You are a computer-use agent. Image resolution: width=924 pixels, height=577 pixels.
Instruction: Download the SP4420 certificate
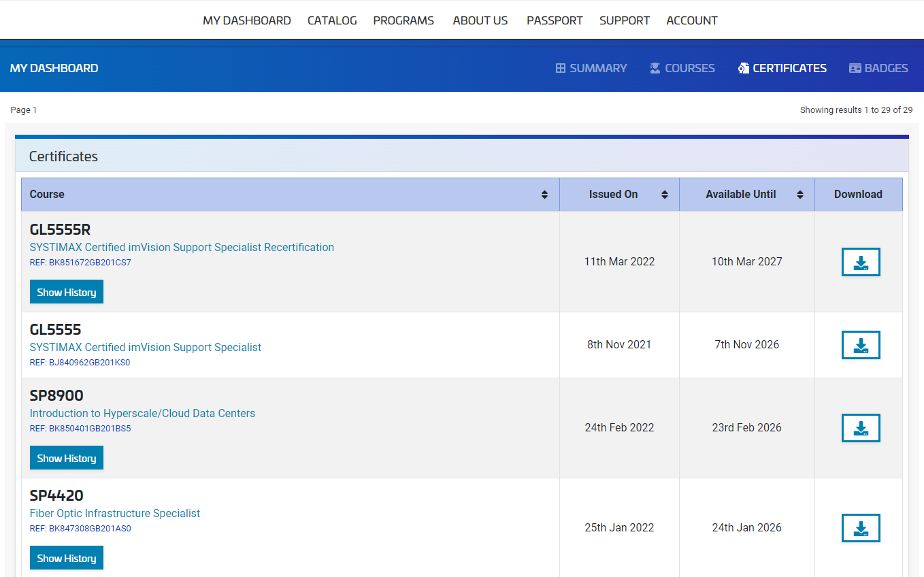click(861, 528)
